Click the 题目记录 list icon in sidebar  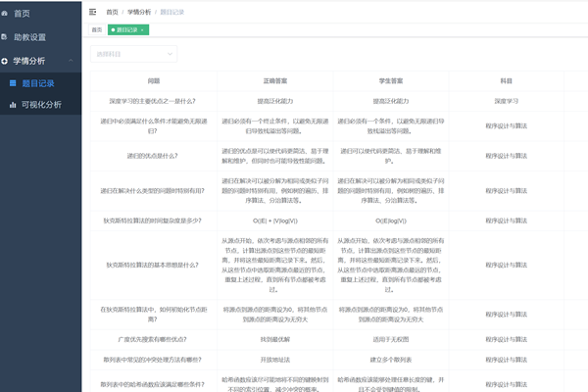[13, 82]
